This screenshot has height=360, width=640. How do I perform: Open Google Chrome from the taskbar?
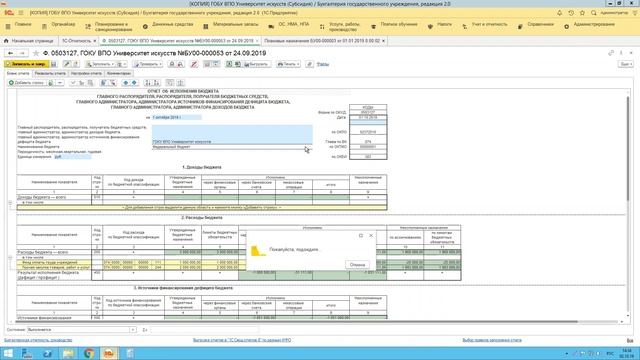click(x=89, y=353)
